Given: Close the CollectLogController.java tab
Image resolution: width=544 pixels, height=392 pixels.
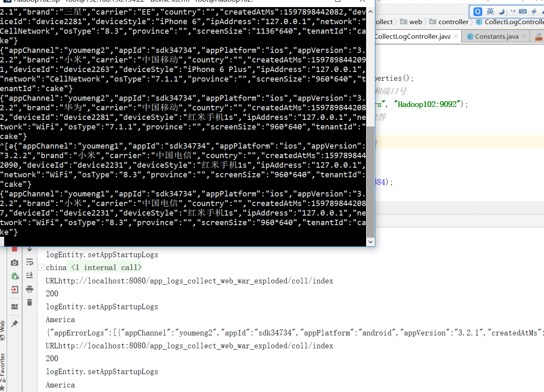Looking at the screenshot, I should coord(456,37).
